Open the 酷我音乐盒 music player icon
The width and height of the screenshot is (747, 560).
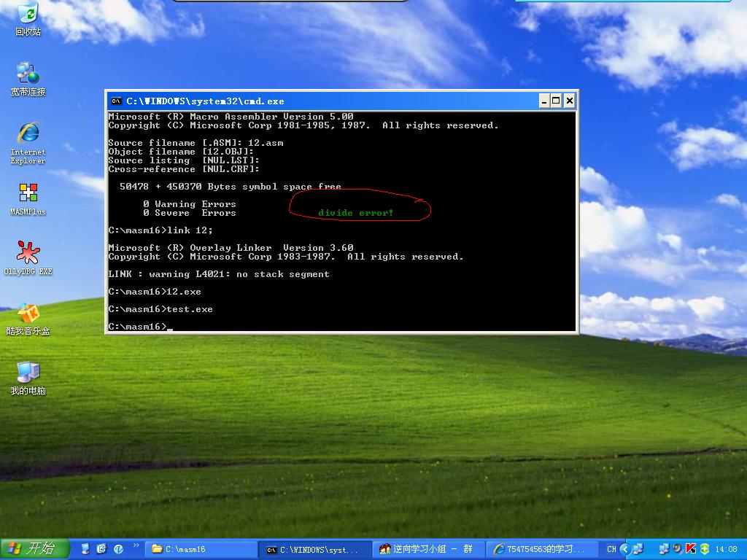coord(28,319)
